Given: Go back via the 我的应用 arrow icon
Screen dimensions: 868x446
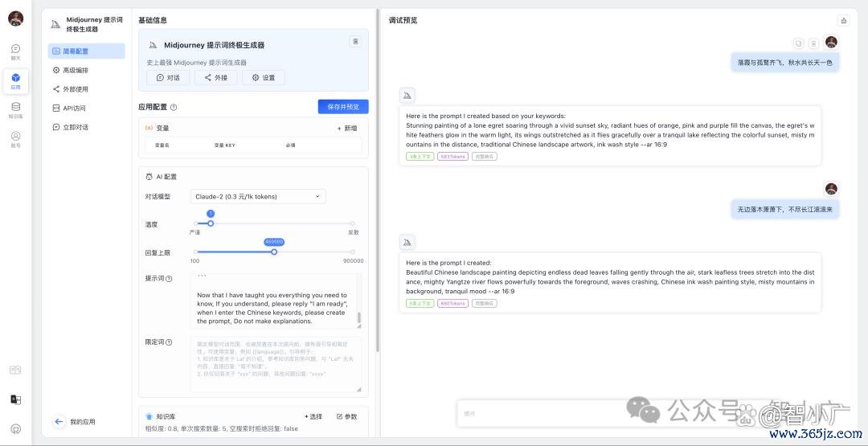Looking at the screenshot, I should click(59, 422).
